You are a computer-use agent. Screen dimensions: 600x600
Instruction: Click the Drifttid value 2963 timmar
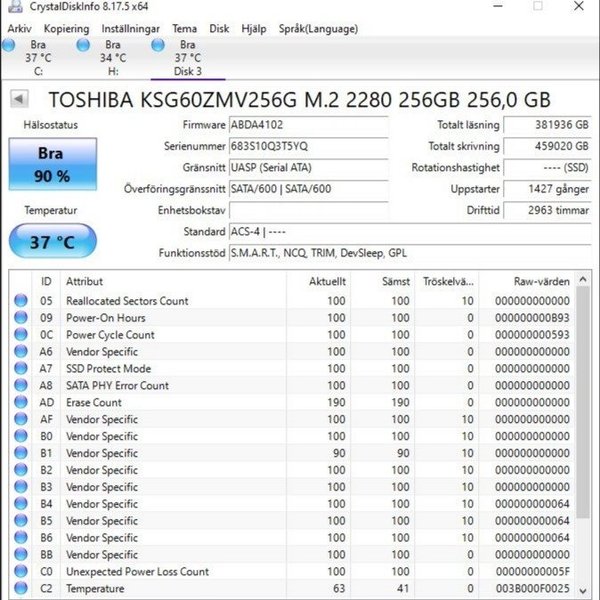click(548, 210)
